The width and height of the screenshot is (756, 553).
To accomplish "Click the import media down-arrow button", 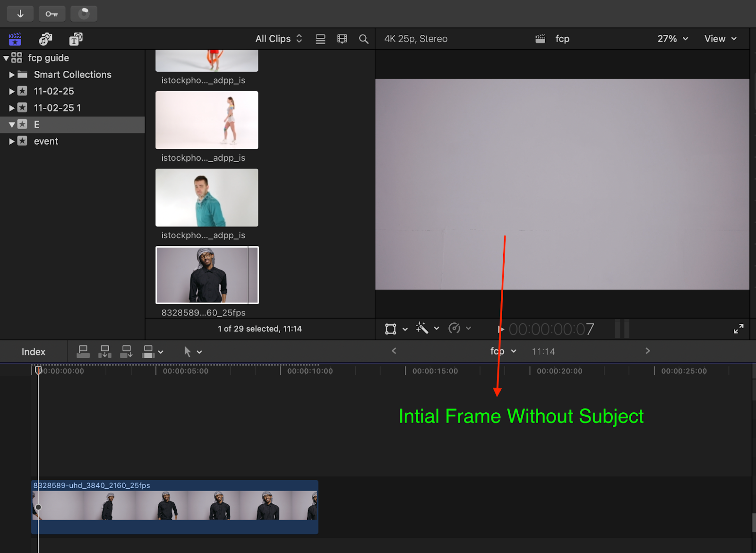I will click(20, 14).
